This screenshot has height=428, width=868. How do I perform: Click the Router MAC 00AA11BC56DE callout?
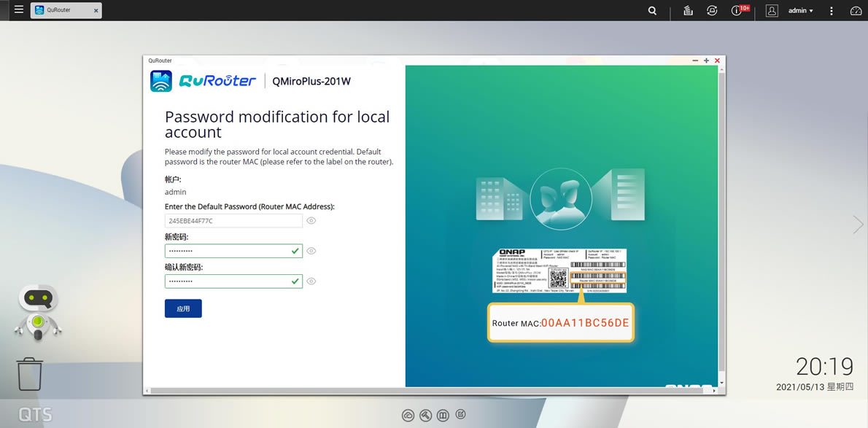pos(561,322)
